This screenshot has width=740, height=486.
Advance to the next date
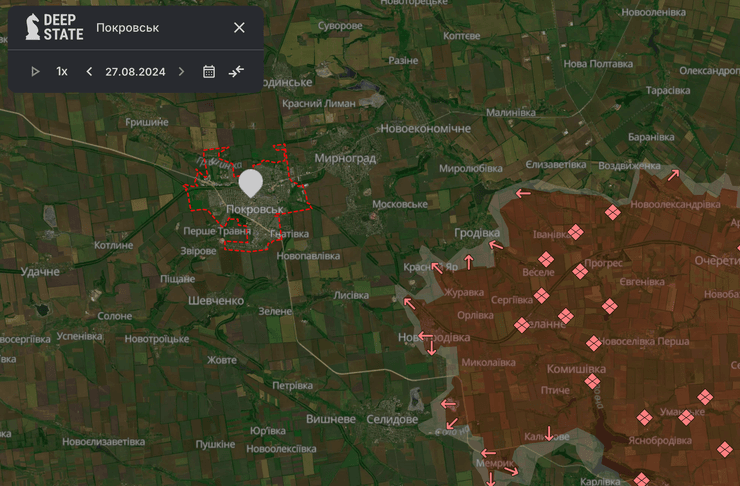point(181,71)
